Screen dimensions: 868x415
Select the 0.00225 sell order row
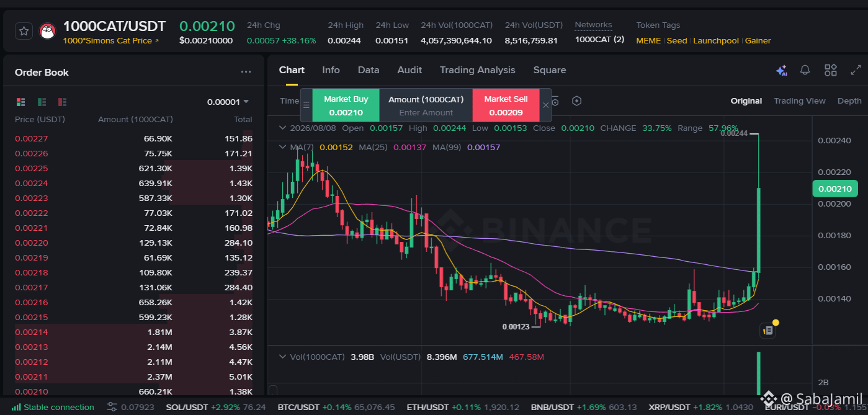[x=133, y=168]
